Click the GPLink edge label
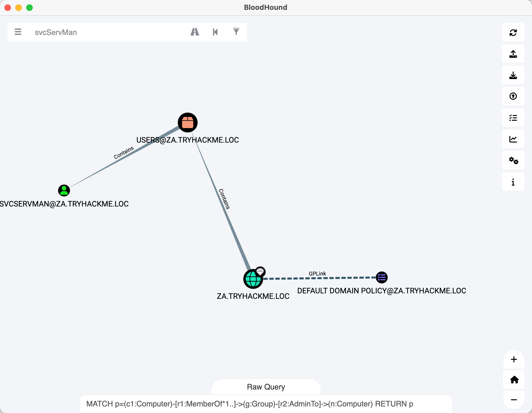The width and height of the screenshot is (532, 413). click(x=317, y=274)
